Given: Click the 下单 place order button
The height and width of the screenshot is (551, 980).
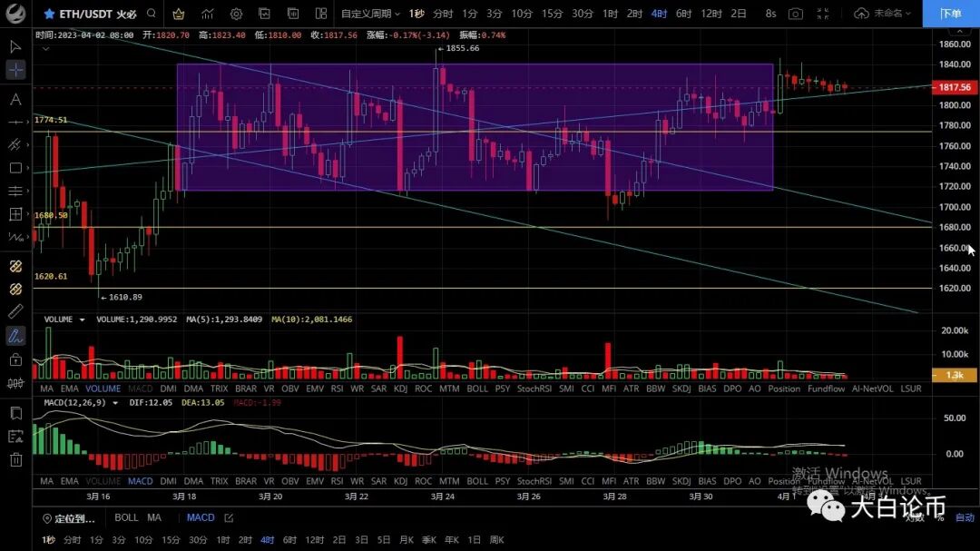Looking at the screenshot, I should tap(951, 13).
